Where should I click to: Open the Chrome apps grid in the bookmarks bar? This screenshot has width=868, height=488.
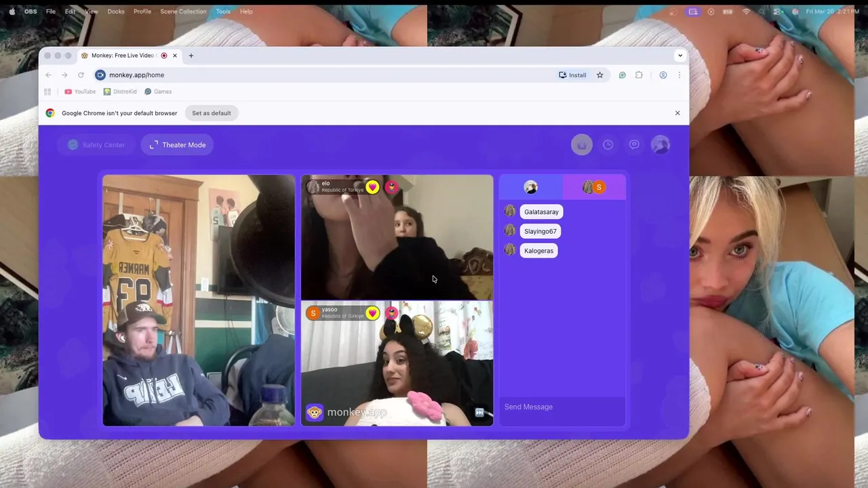point(47,91)
